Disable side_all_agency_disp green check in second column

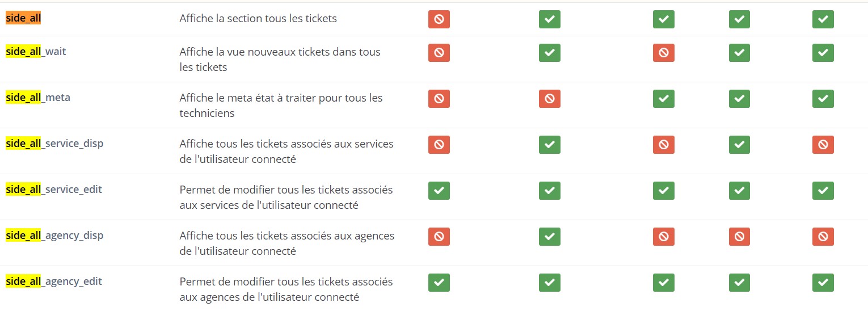click(x=549, y=237)
